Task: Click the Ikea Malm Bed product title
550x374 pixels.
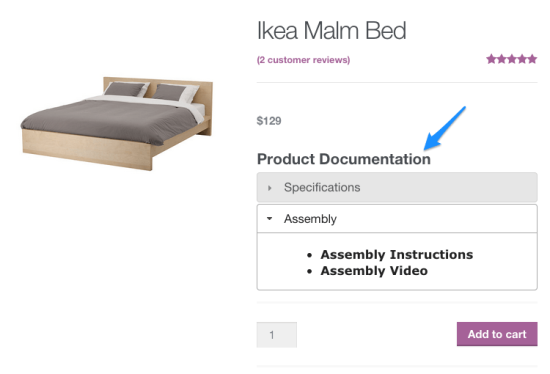Action: pyautogui.click(x=331, y=31)
